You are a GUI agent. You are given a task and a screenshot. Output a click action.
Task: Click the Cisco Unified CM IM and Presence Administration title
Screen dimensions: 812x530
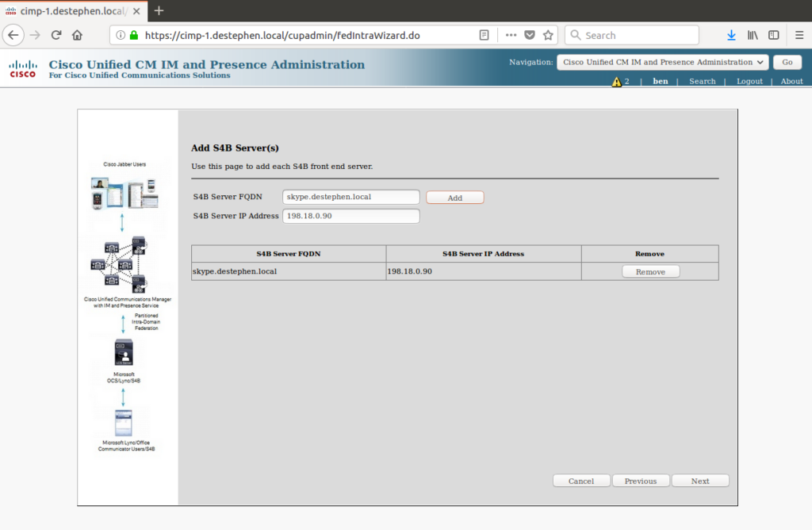[207, 64]
